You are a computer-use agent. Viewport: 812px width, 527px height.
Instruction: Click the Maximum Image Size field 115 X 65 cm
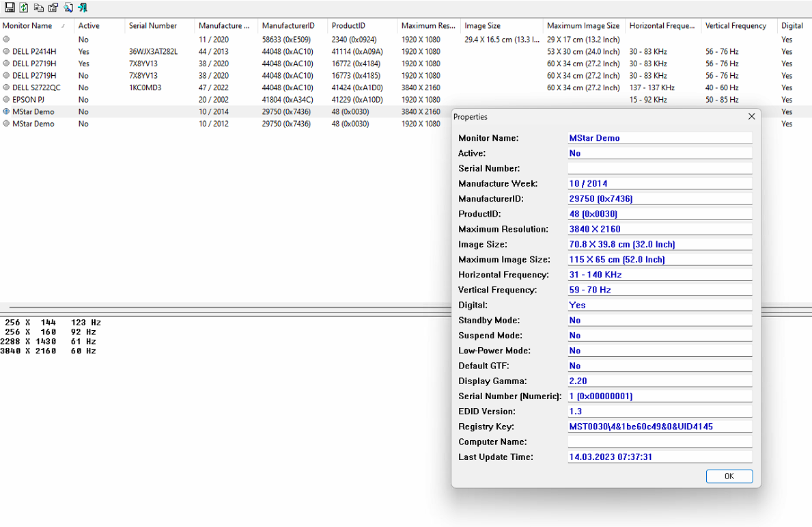[660, 260]
